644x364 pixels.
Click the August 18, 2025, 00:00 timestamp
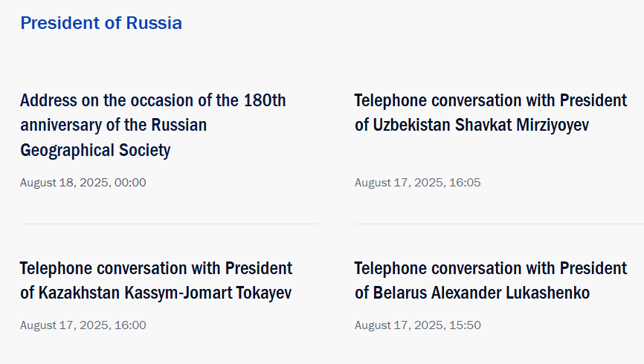[83, 183]
